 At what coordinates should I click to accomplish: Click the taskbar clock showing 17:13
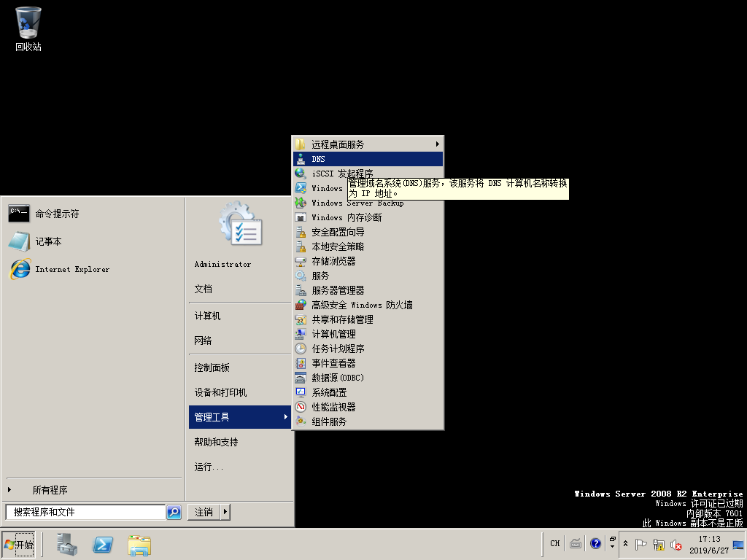click(709, 544)
